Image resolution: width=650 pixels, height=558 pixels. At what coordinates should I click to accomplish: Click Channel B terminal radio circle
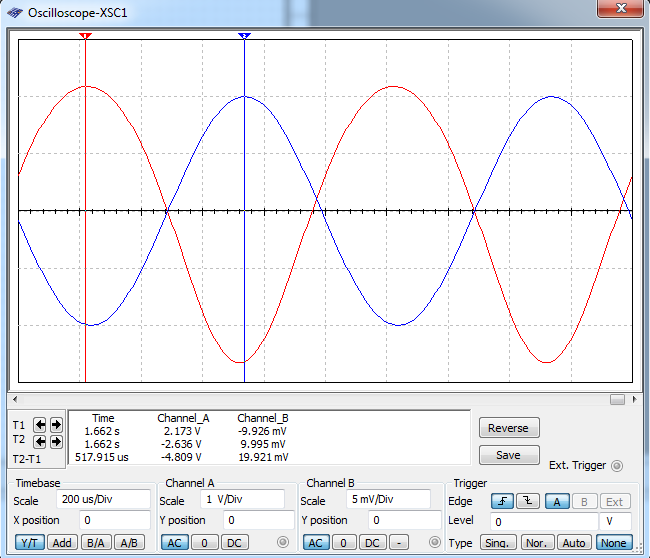click(434, 542)
